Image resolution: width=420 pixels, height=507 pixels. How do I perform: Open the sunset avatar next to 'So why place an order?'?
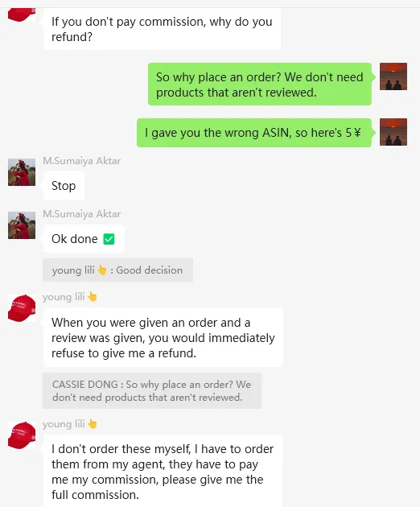[x=393, y=76]
